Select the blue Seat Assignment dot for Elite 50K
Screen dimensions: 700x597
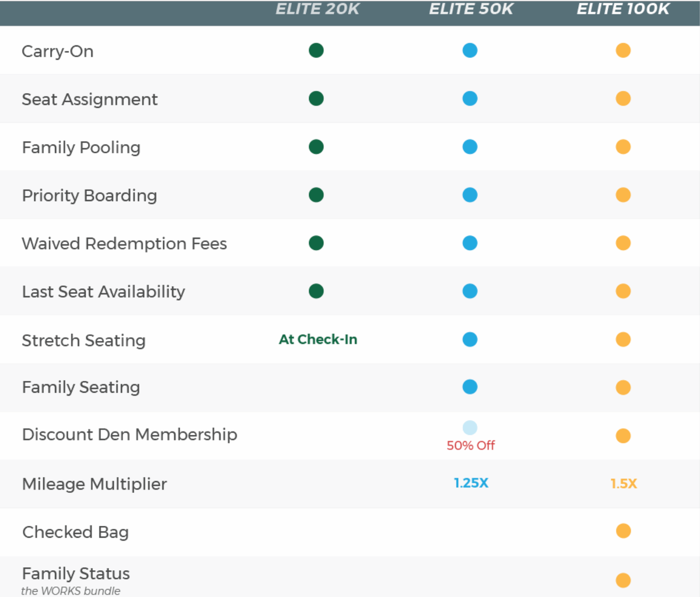tap(470, 99)
